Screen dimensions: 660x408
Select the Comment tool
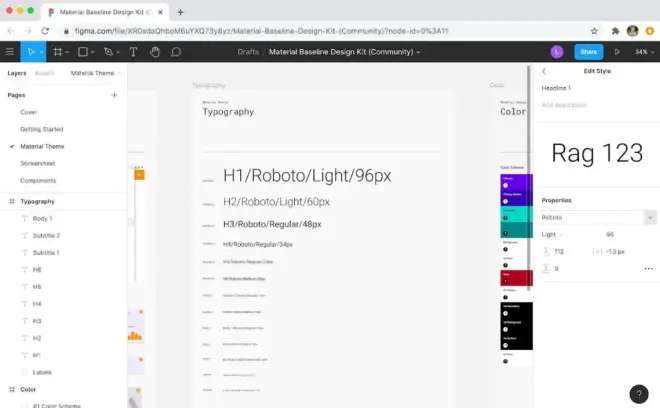176,52
